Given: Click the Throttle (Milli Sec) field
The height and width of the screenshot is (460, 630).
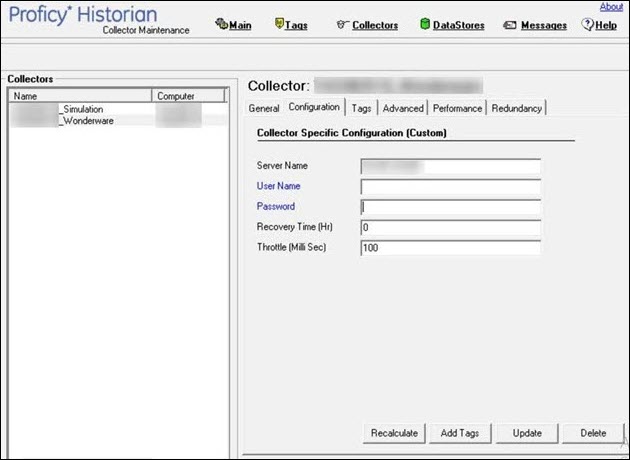Looking at the screenshot, I should coord(450,248).
